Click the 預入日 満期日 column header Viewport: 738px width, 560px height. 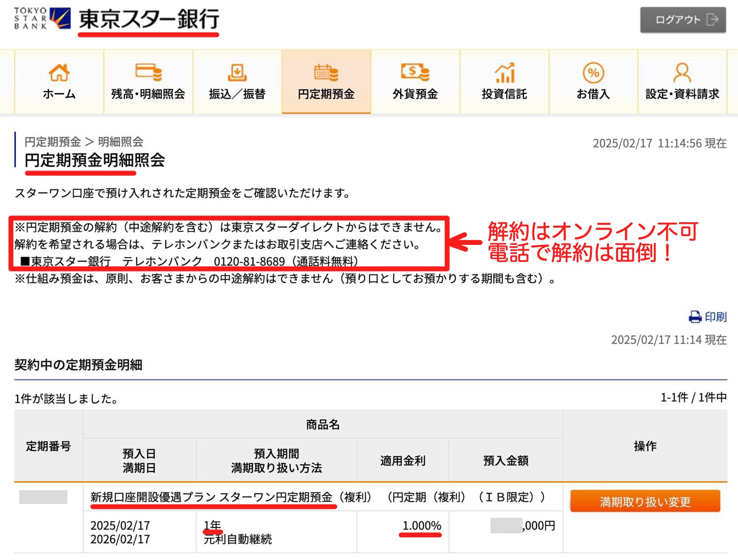pos(139,461)
